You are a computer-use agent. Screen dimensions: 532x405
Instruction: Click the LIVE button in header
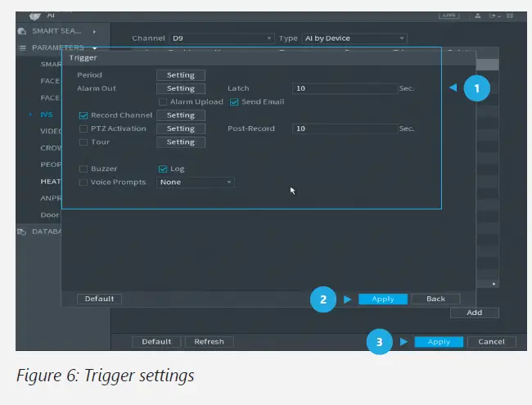(449, 15)
